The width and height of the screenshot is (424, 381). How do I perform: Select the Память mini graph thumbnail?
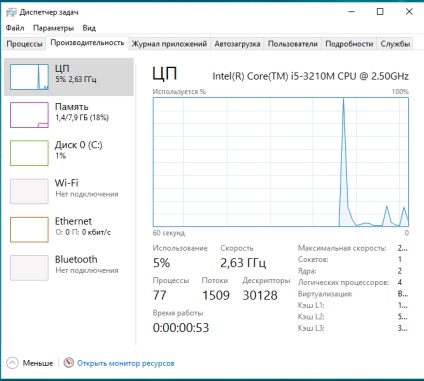(29, 115)
